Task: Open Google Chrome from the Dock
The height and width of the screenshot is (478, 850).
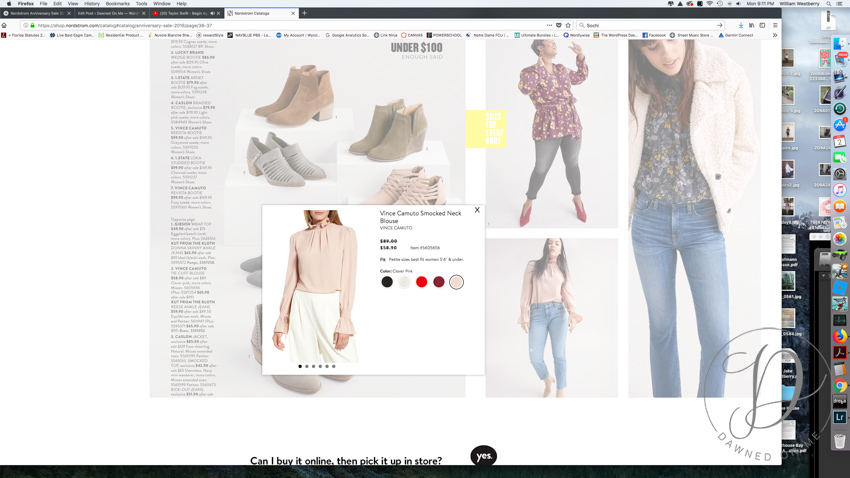Action: point(840,385)
